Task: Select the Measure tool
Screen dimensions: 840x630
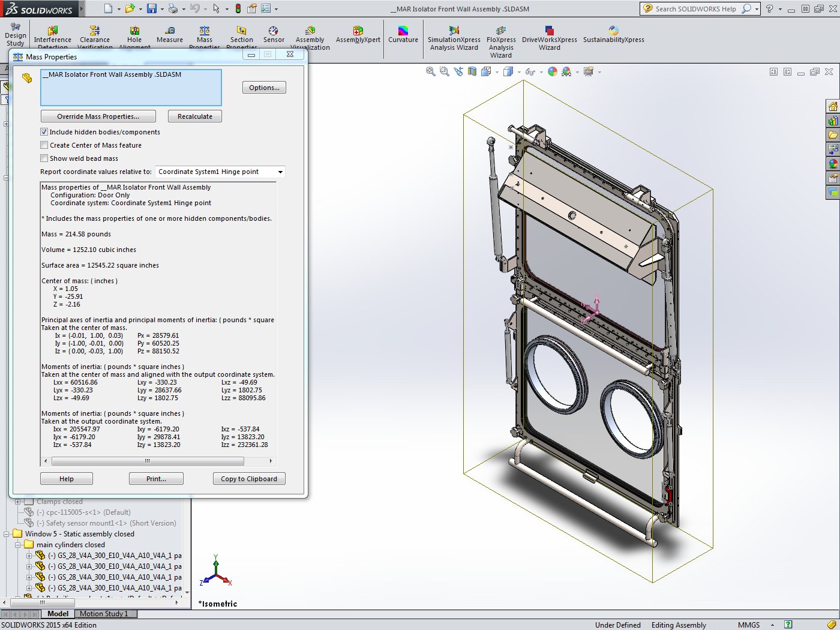Action: coord(170,35)
